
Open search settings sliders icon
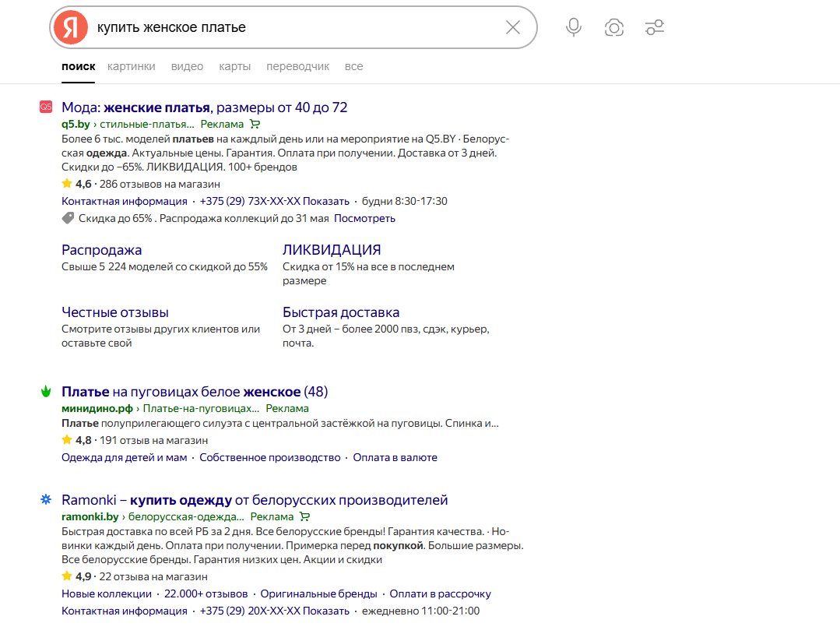(x=655, y=27)
